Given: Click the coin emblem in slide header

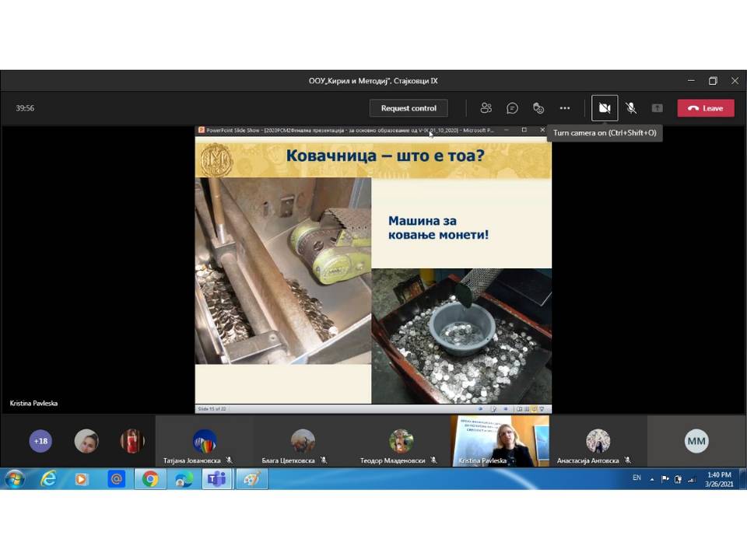Looking at the screenshot, I should pyautogui.click(x=217, y=160).
